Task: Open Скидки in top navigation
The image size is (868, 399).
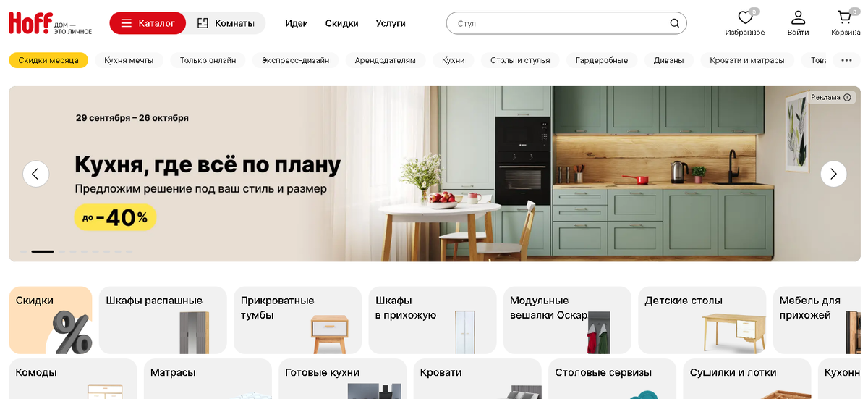Action: (x=341, y=23)
